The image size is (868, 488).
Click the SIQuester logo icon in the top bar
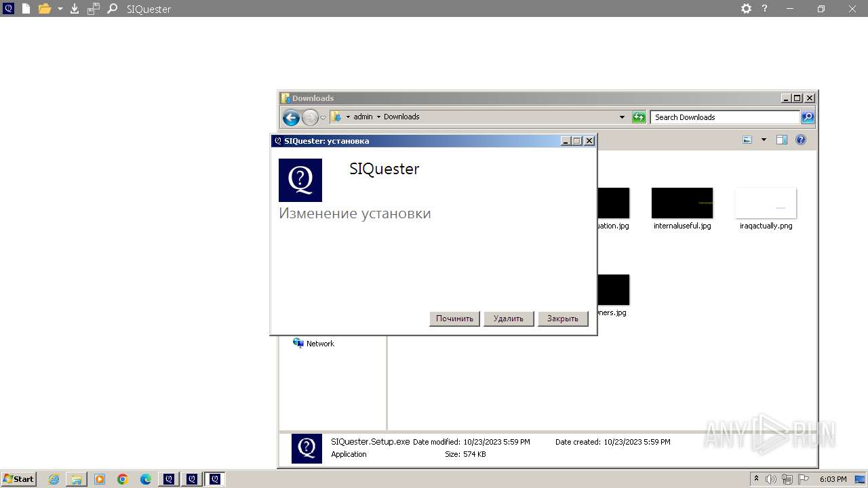(9, 9)
